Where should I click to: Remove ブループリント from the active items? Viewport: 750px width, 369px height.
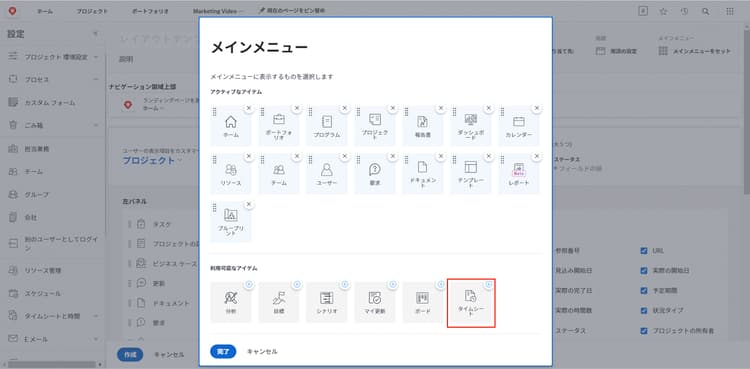click(249, 204)
